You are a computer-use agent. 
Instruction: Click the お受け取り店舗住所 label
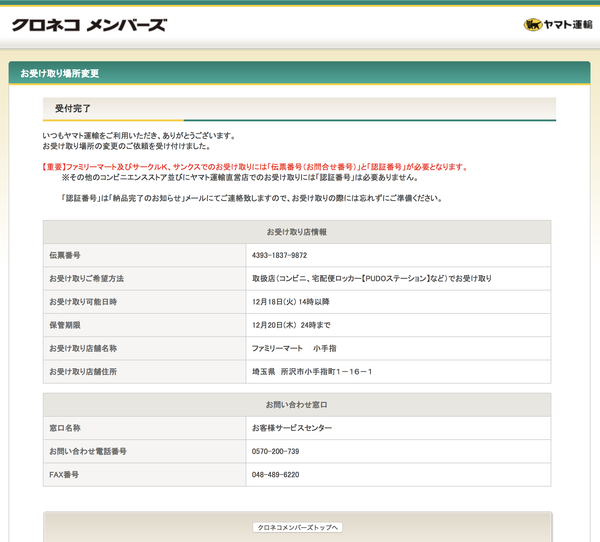[x=83, y=372]
